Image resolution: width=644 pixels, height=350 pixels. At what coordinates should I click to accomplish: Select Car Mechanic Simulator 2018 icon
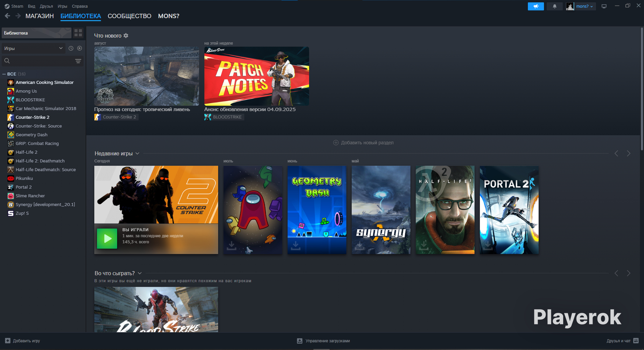point(11,109)
